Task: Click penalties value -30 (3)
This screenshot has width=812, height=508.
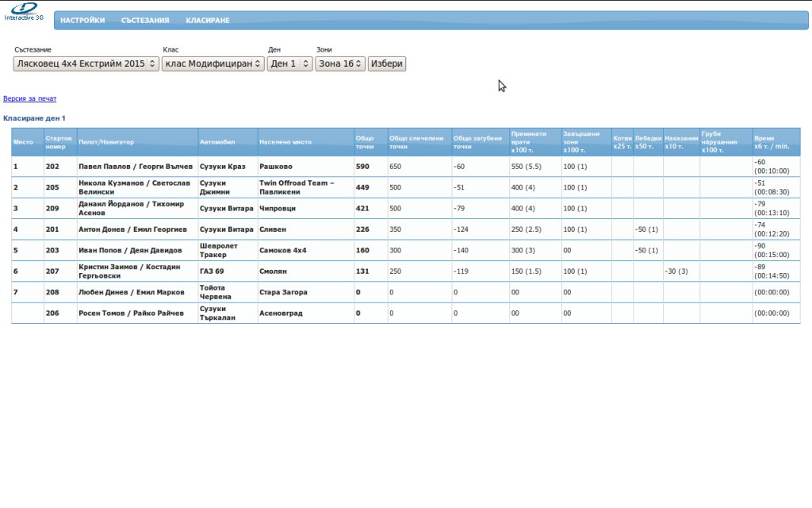Action: [676, 271]
